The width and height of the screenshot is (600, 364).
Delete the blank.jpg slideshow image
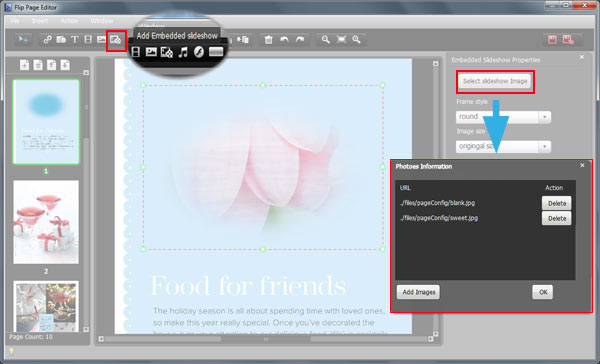[557, 203]
